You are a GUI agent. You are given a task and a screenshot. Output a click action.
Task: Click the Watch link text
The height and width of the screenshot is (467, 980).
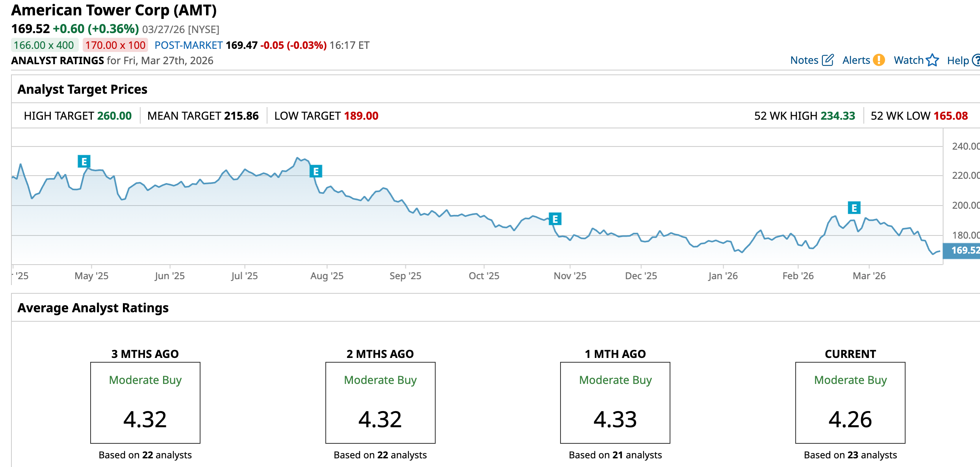[908, 60]
